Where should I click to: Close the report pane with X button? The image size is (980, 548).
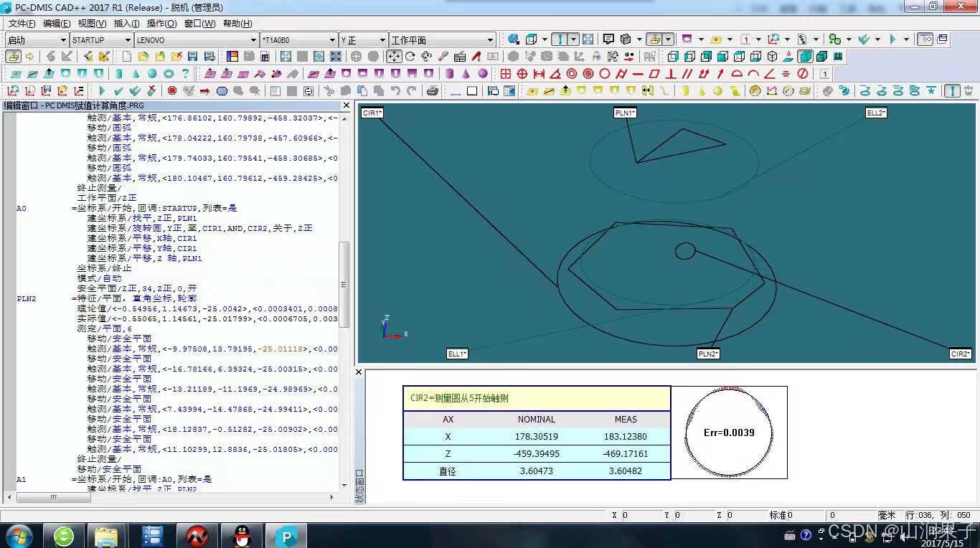tap(359, 372)
